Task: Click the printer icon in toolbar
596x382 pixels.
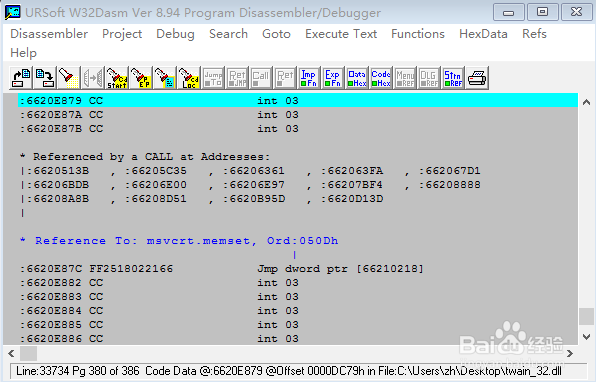Action: [x=477, y=78]
